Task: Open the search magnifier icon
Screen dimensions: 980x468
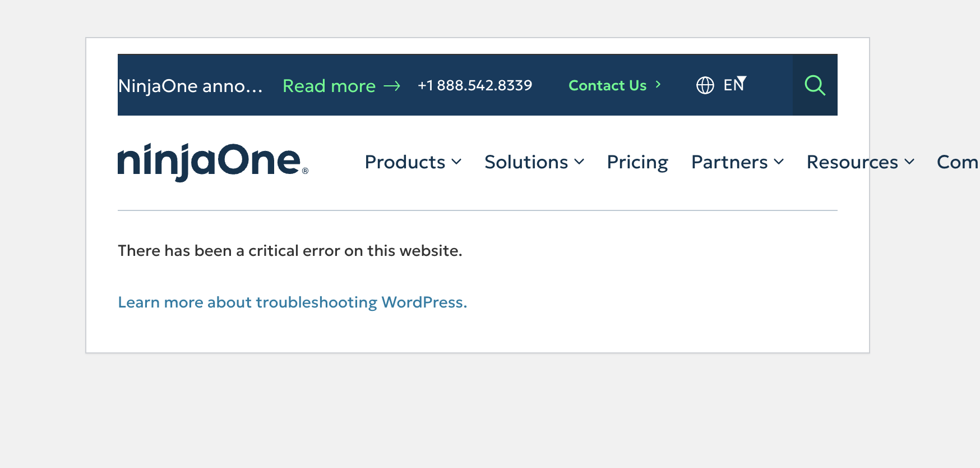Action: 815,85
